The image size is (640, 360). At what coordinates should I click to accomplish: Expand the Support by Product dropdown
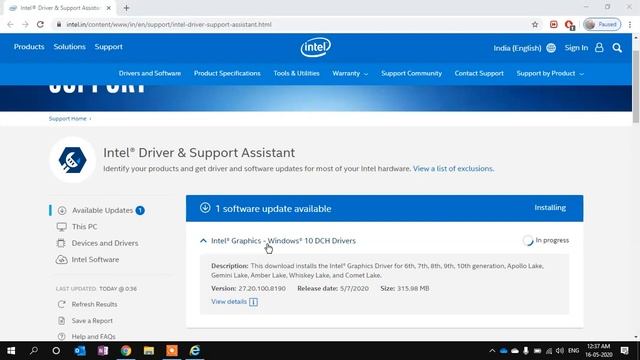pyautogui.click(x=550, y=73)
